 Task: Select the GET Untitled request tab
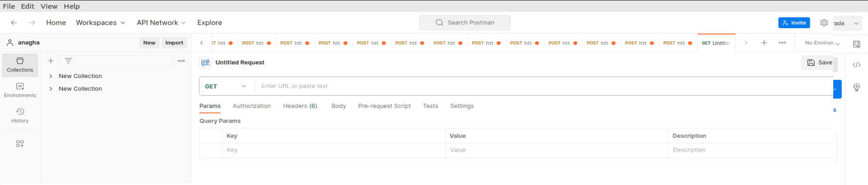click(x=716, y=43)
